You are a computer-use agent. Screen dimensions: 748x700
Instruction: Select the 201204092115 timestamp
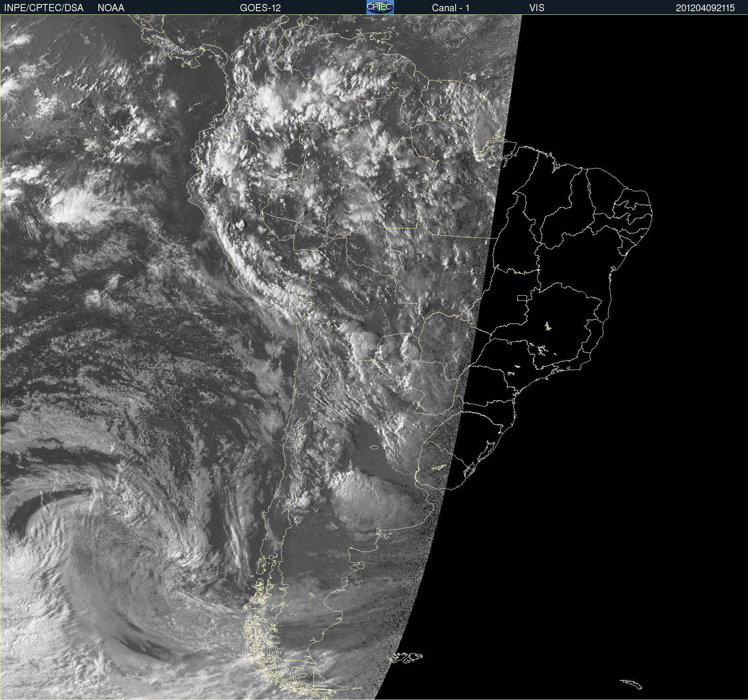coord(705,8)
